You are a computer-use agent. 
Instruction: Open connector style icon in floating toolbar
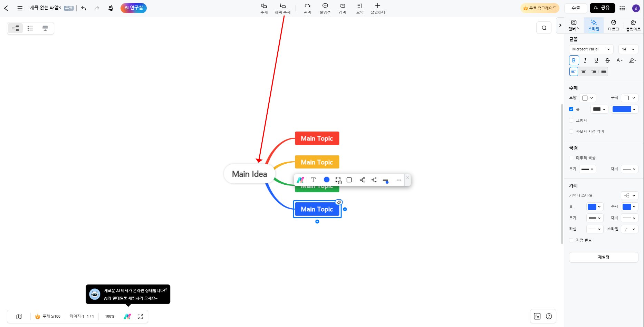(362, 180)
